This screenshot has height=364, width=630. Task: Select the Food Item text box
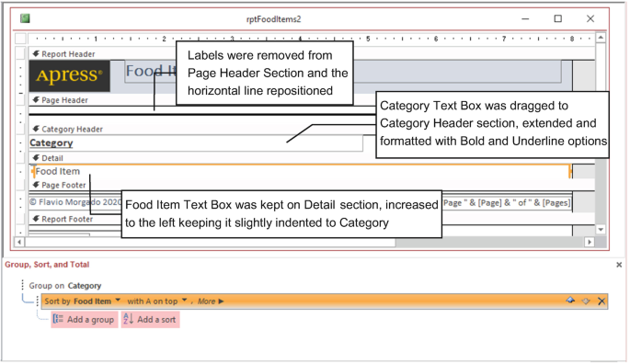[302, 172]
